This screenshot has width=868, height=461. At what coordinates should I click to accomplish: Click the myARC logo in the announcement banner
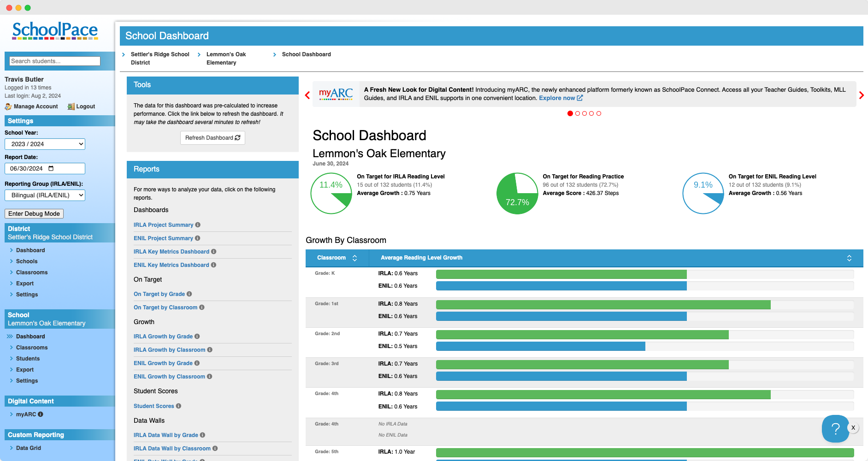336,94
